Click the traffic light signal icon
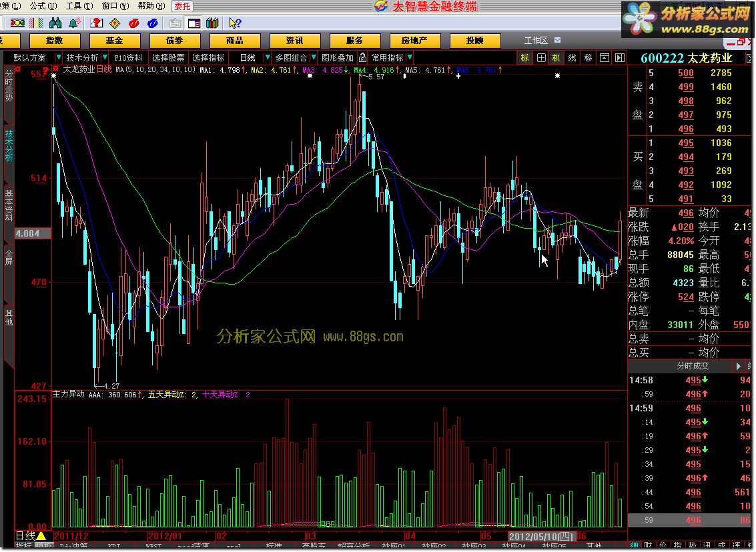The image size is (756, 552). coord(17,23)
